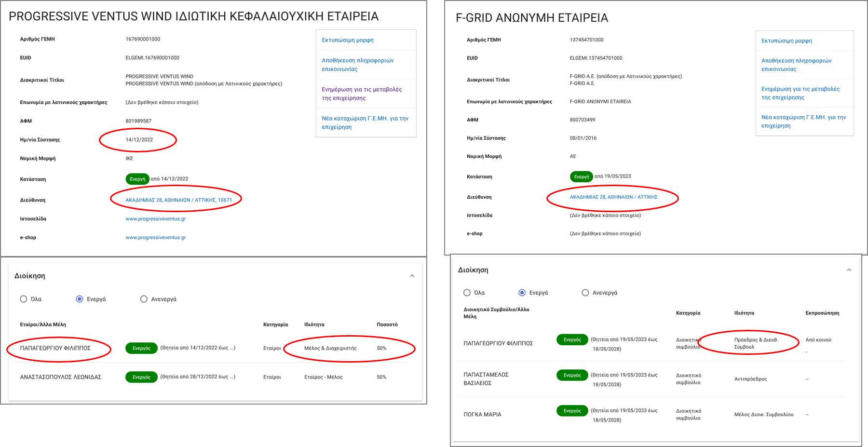Click Από κοινού representation value
Image resolution: width=868 pixels, height=447 pixels.
point(818,340)
